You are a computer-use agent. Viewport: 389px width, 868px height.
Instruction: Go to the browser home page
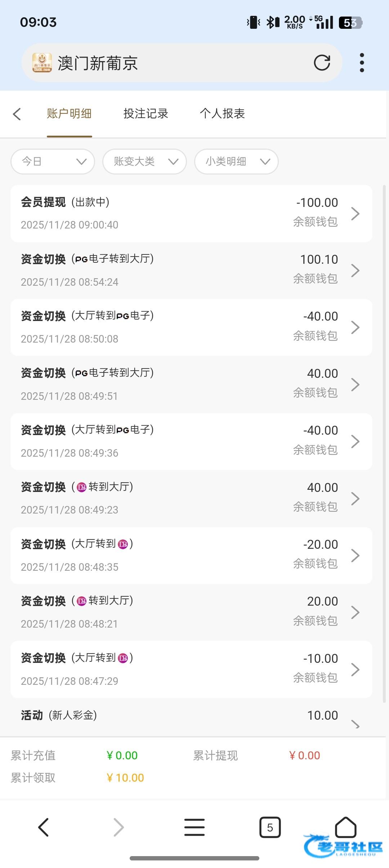[345, 827]
